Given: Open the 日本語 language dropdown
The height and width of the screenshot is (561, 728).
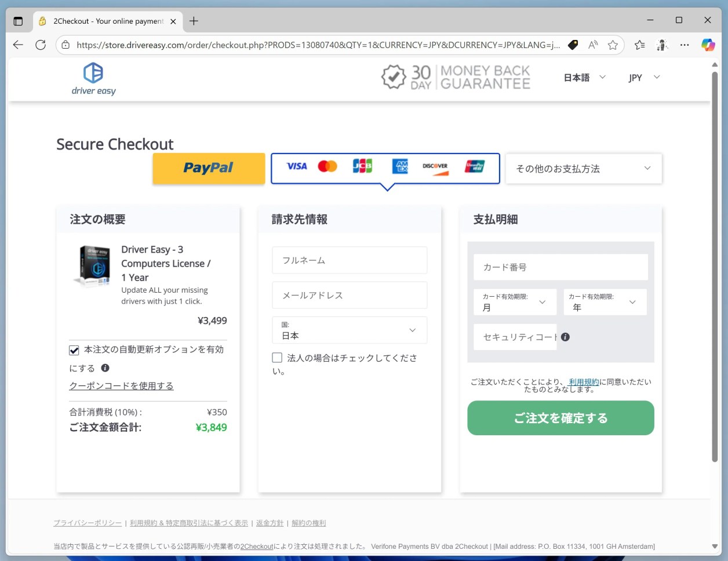Looking at the screenshot, I should click(x=584, y=77).
